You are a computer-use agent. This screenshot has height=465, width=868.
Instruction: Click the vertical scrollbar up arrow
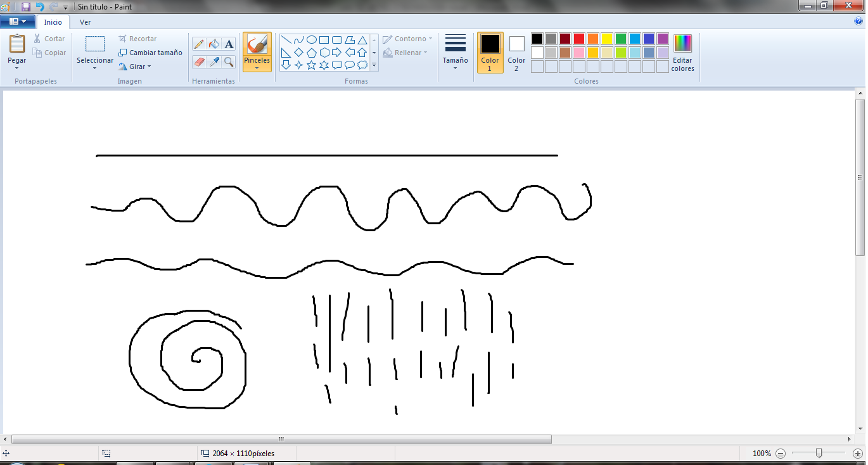860,94
